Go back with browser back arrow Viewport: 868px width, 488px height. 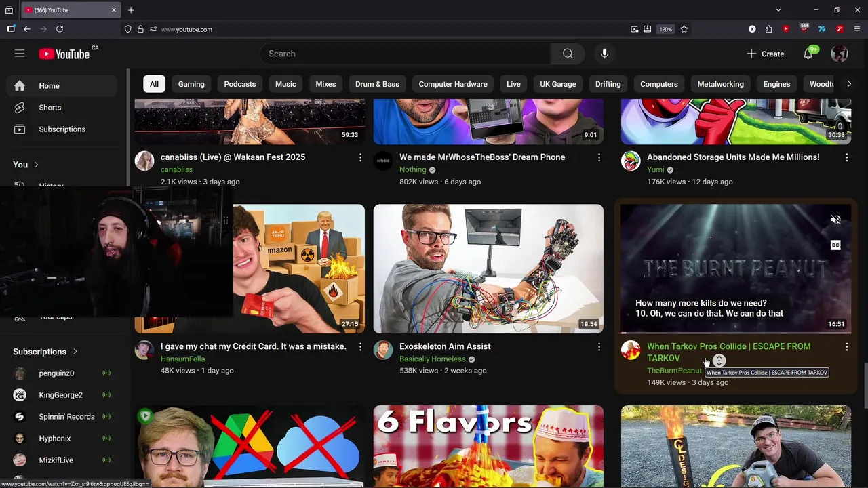tap(27, 29)
